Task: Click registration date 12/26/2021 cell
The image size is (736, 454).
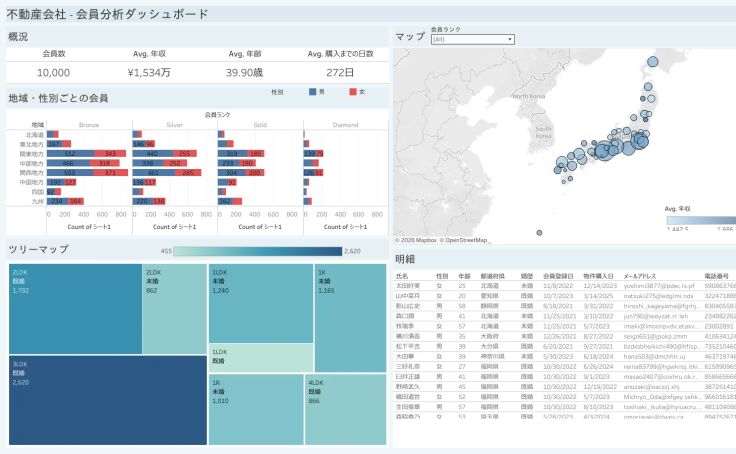Action: coord(560,337)
